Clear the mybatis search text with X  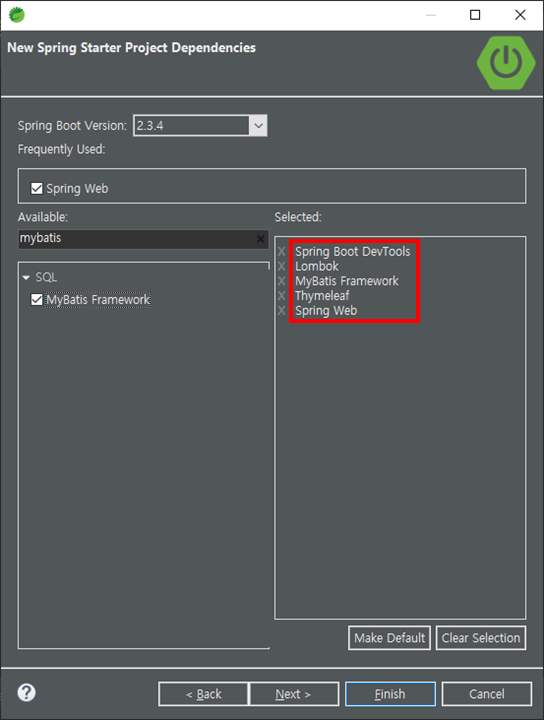[260, 239]
